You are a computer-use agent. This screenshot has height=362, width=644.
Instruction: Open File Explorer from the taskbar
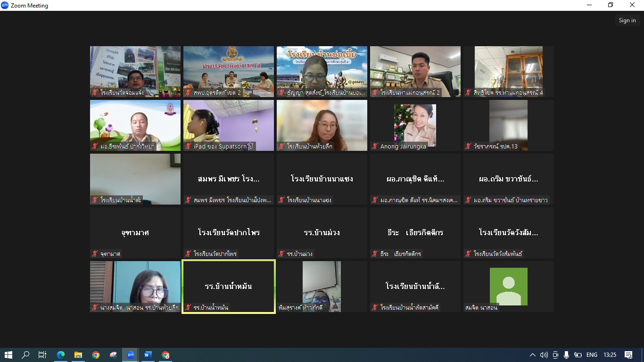(x=78, y=355)
